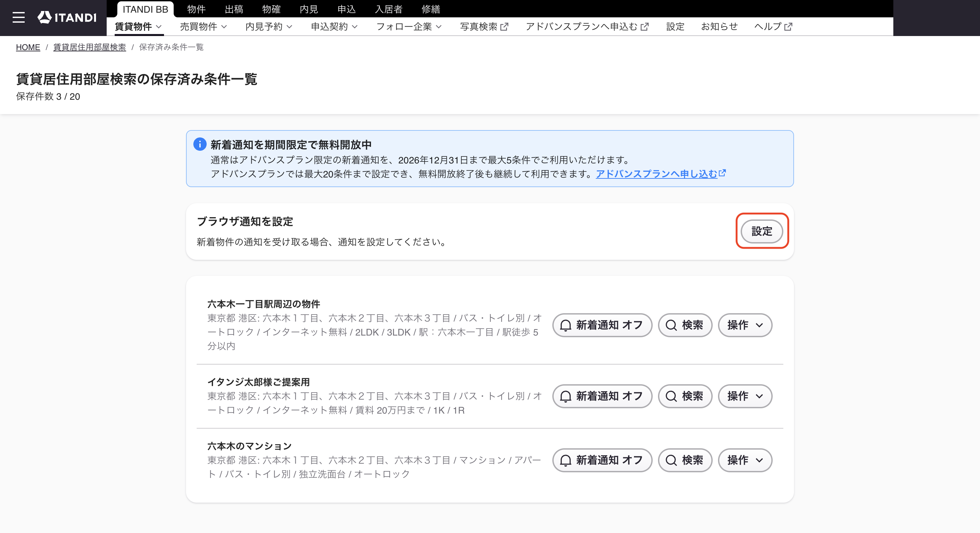Expand the 内見予約 menu
The image size is (980, 533).
pyautogui.click(x=269, y=27)
